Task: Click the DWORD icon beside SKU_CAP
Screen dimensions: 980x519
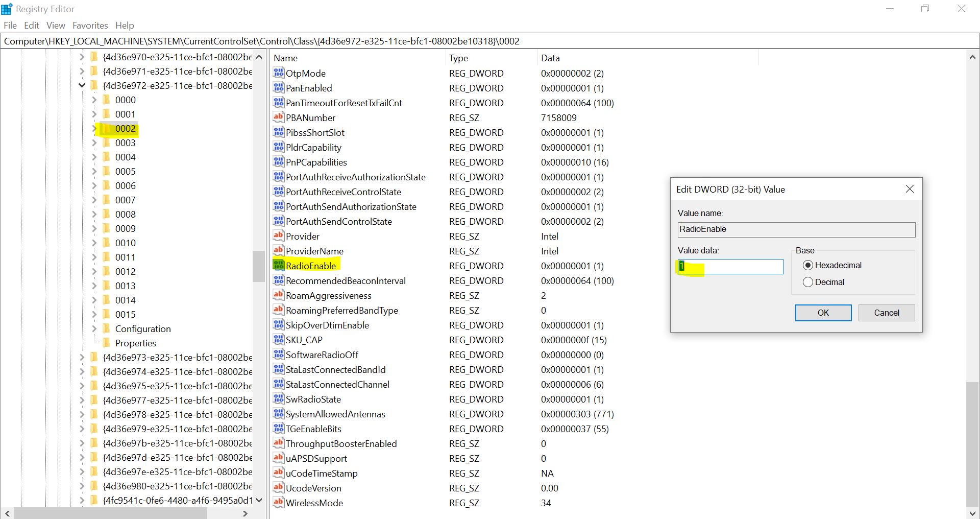Action: (278, 339)
